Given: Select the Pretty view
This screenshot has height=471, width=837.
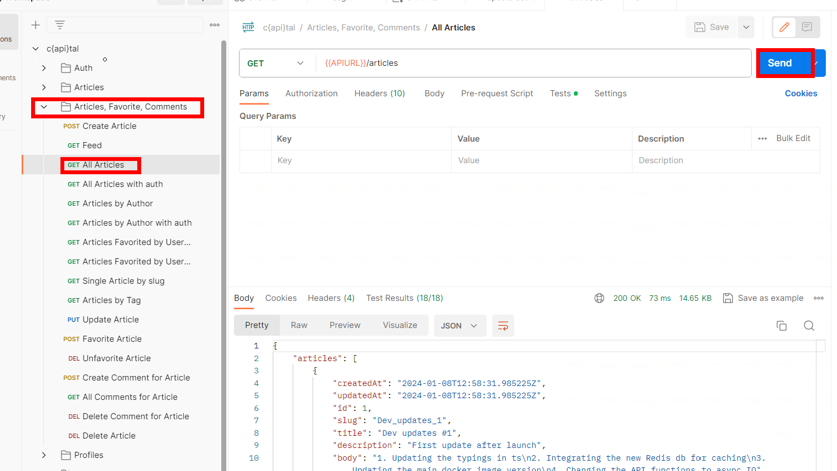Looking at the screenshot, I should coord(257,325).
